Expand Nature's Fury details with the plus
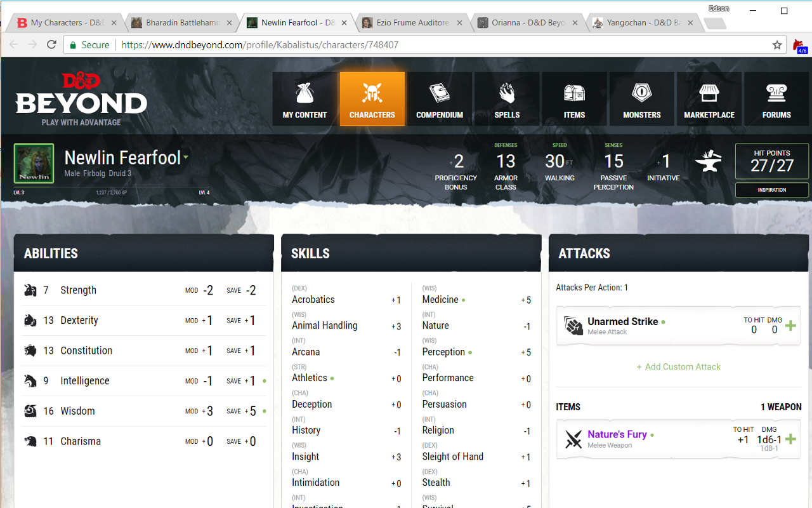812x508 pixels. pyautogui.click(x=790, y=439)
